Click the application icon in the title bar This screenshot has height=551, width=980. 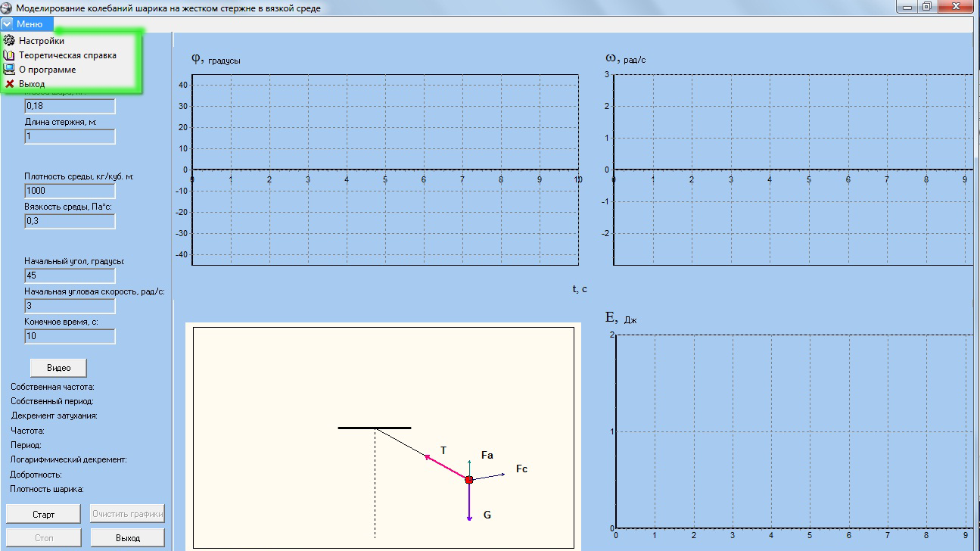(x=7, y=8)
